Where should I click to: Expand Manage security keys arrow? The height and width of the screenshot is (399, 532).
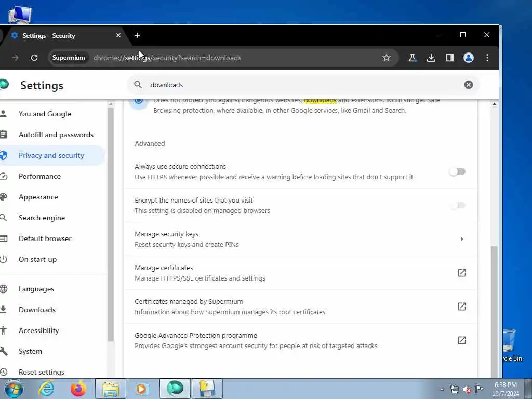point(462,239)
